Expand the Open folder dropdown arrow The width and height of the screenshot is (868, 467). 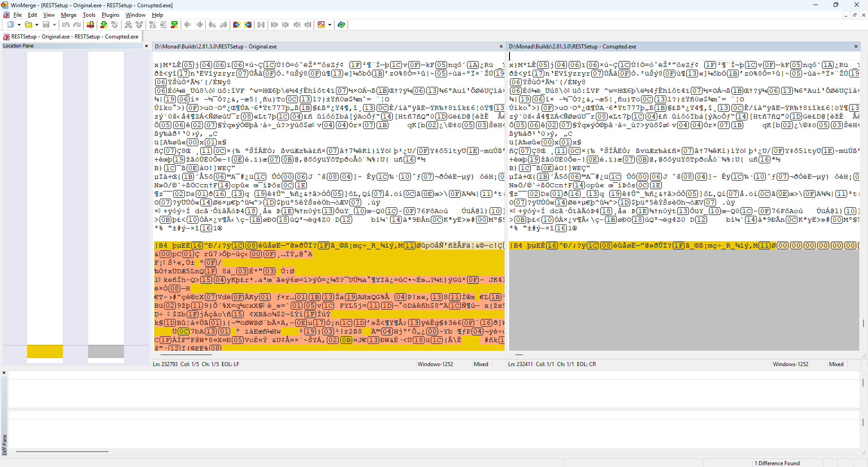click(x=37, y=25)
